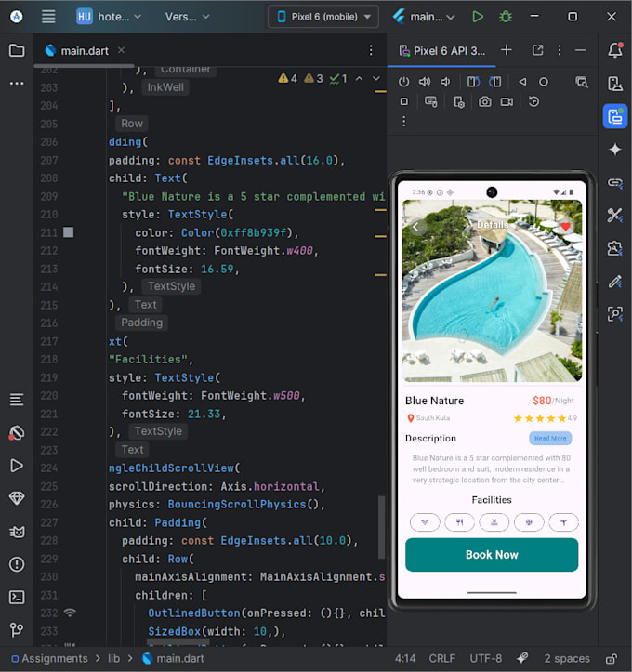Open Structure tool window
The image size is (632, 672).
[17, 400]
